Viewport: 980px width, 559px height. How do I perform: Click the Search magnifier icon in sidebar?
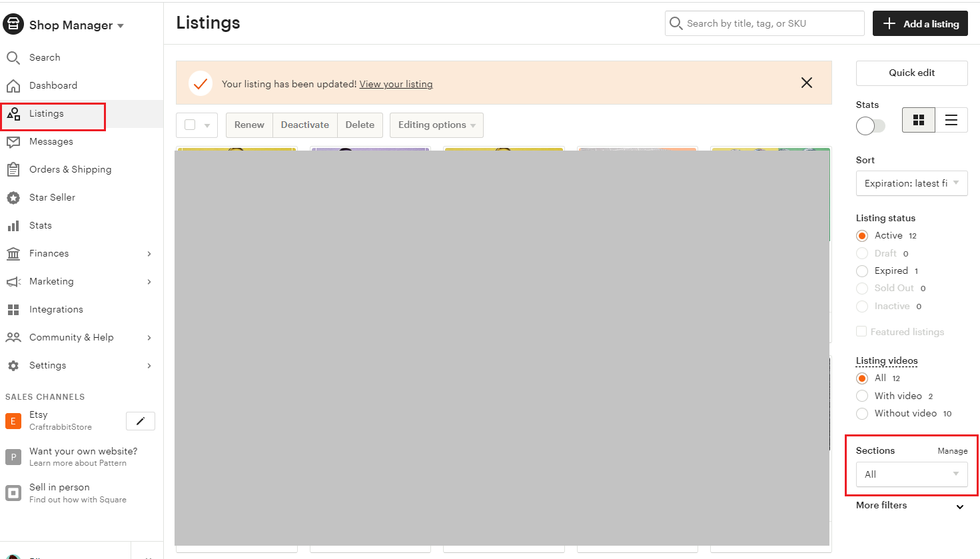coord(13,58)
